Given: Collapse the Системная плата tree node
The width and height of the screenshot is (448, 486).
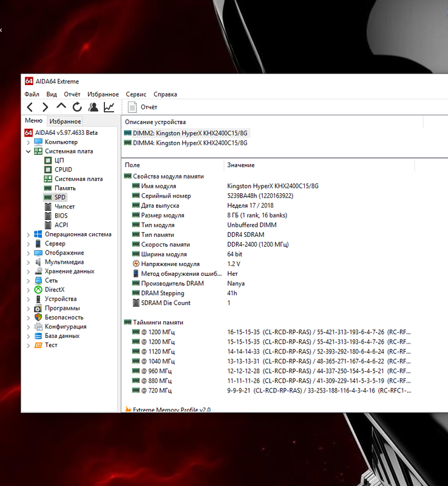Looking at the screenshot, I should coord(28,151).
